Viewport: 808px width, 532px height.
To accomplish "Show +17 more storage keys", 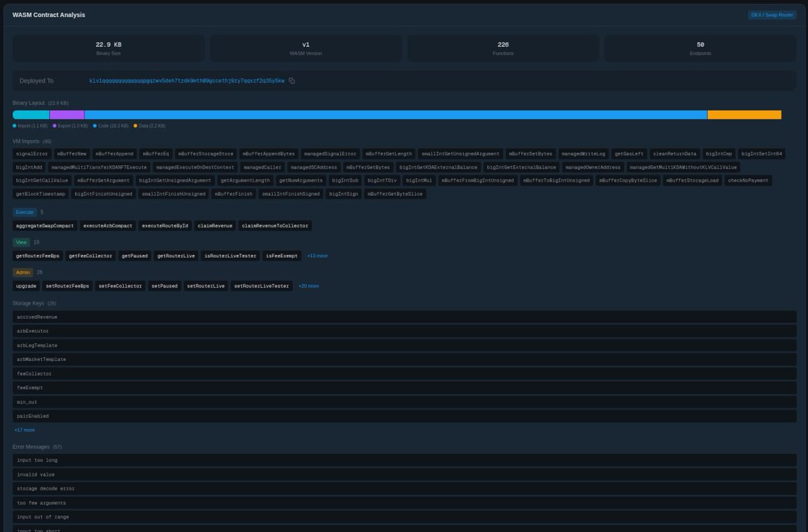I will point(24,430).
